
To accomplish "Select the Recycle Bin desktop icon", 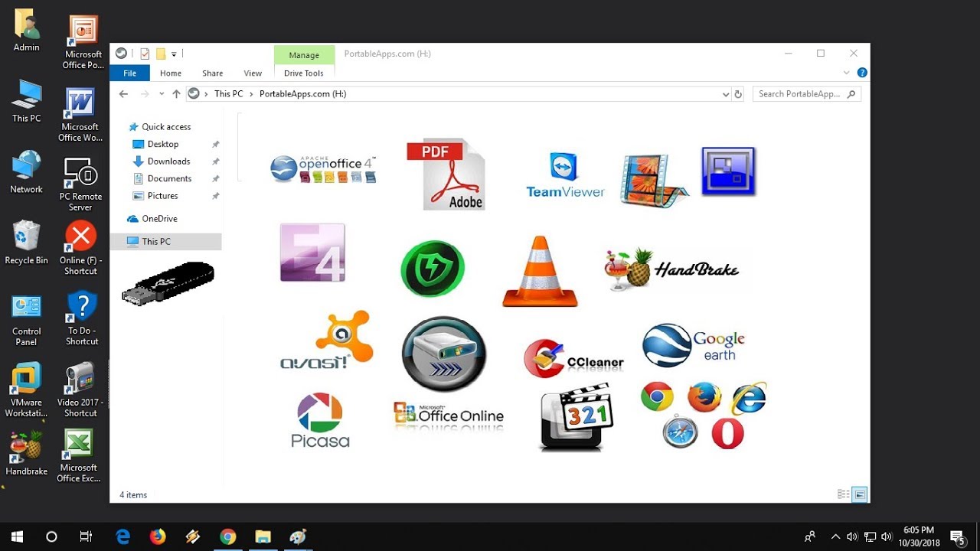I will coord(26,243).
